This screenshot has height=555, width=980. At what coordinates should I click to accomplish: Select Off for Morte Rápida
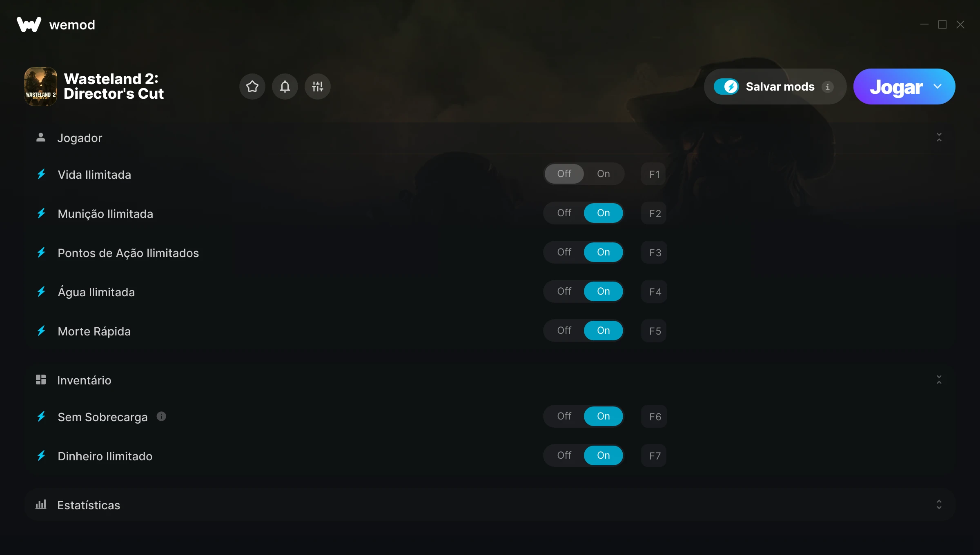564,331
